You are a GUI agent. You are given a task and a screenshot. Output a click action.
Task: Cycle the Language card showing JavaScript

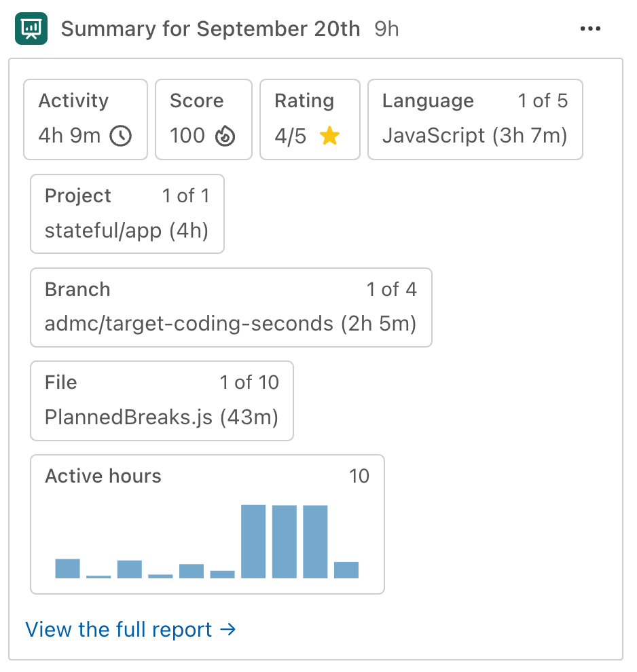475,119
